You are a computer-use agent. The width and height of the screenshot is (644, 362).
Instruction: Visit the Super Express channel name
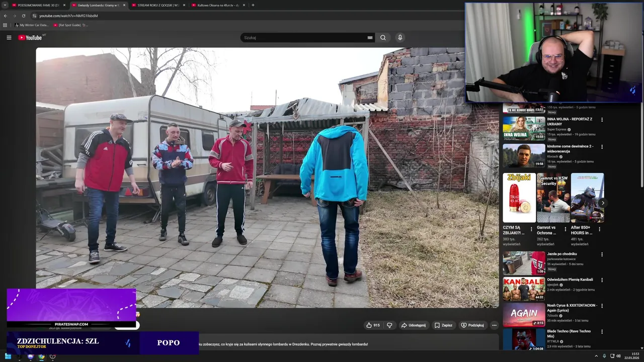point(556,129)
